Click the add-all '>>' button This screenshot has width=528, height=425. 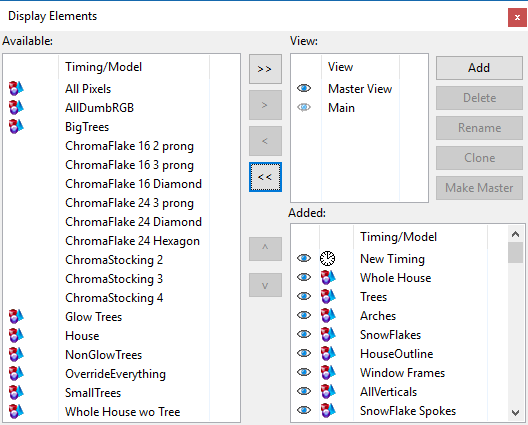point(265,69)
